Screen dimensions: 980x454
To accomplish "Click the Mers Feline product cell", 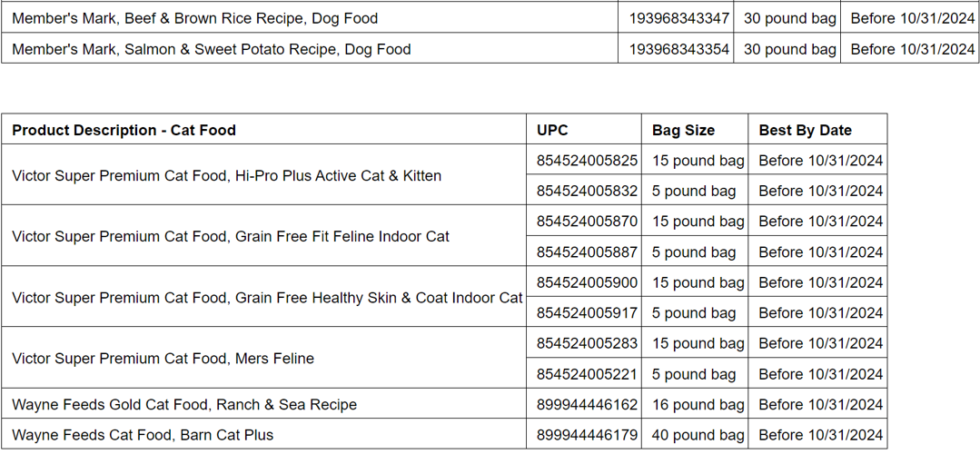I will click(163, 359).
